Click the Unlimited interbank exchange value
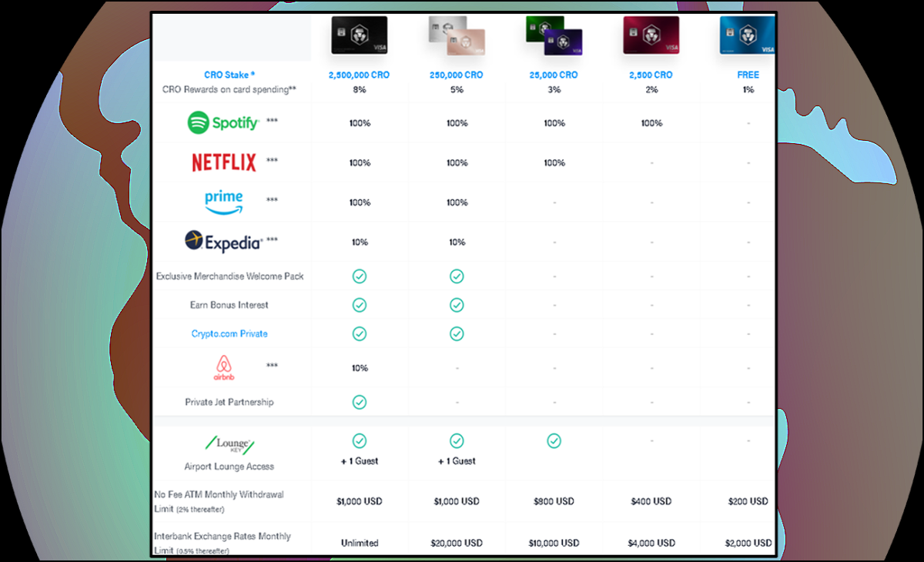The height and width of the screenshot is (562, 924). 360,543
